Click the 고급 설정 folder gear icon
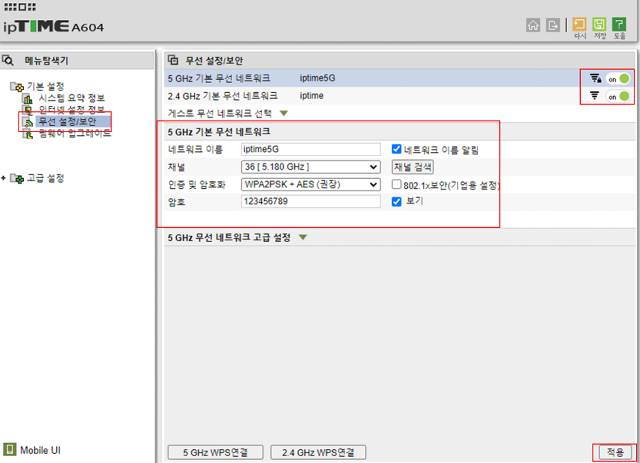This screenshot has height=463, width=640. (x=17, y=178)
